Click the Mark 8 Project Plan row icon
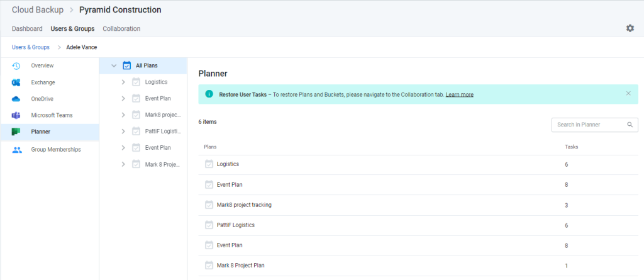This screenshot has height=280, width=644. 209,265
